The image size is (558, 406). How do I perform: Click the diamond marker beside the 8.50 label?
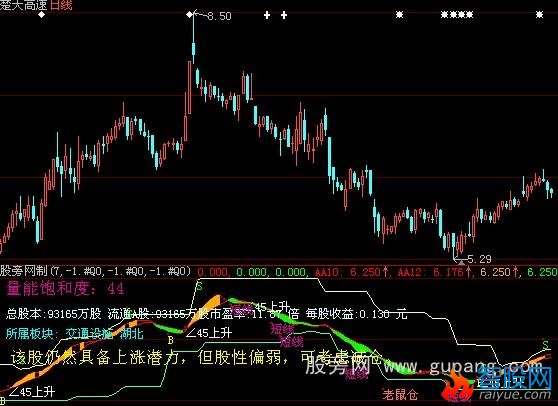click(x=190, y=15)
